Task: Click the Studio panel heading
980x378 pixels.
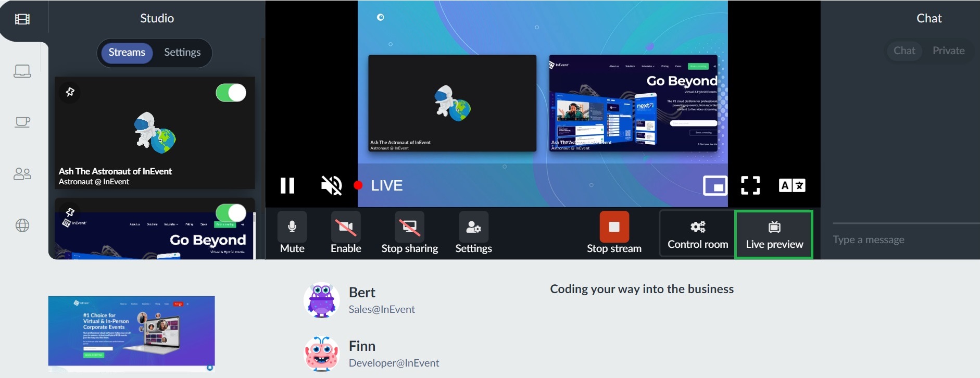Action: click(157, 18)
